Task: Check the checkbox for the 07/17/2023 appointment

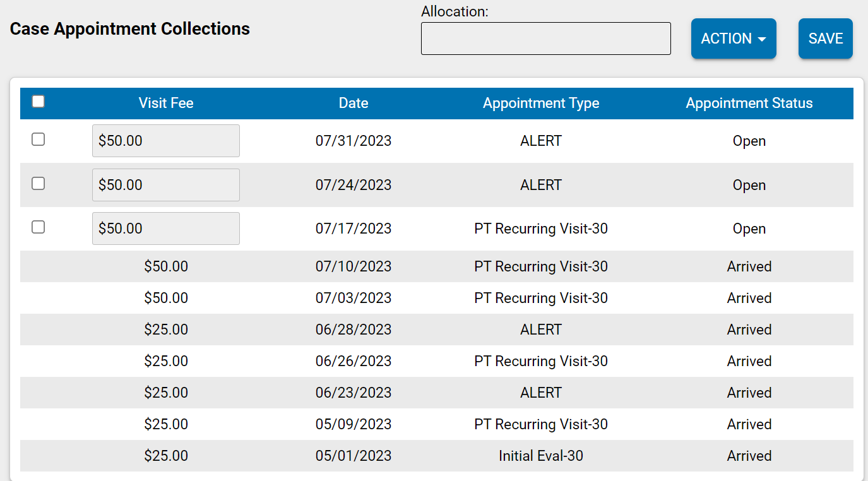Action: tap(38, 227)
